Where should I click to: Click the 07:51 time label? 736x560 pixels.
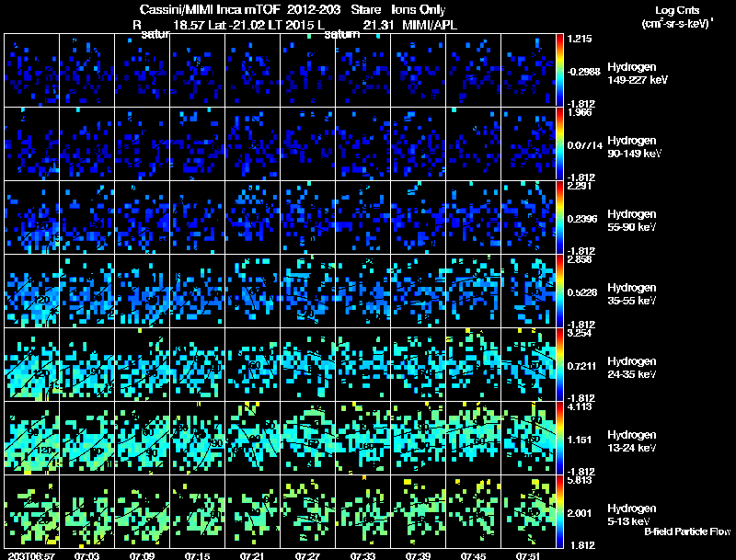click(x=528, y=555)
